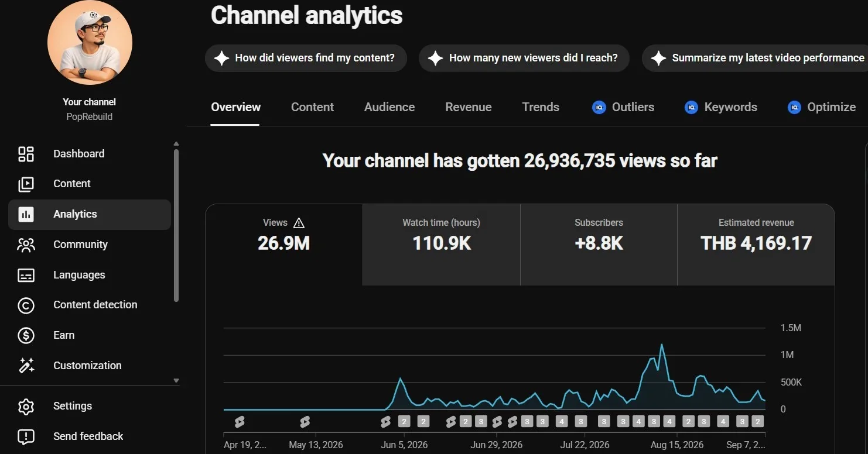Ask 'How did viewers find my content?'
868x454 pixels.
coord(306,58)
